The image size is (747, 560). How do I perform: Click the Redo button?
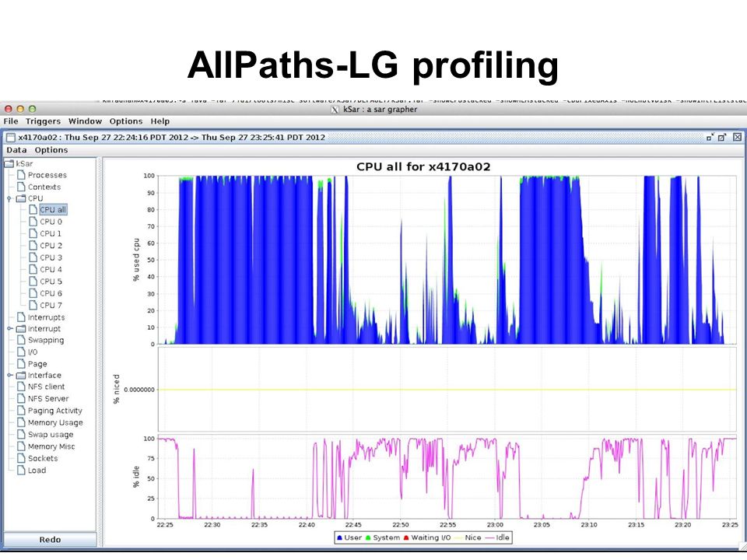[x=50, y=540]
